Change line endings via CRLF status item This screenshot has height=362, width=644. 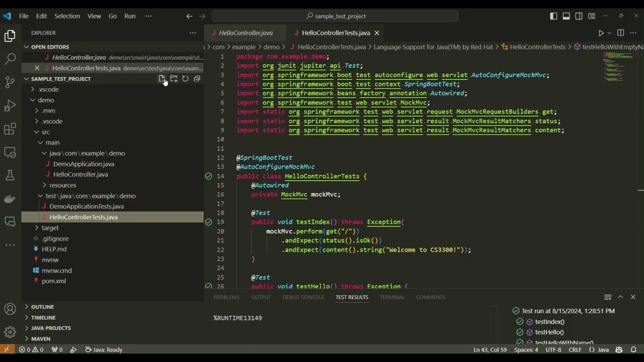pyautogui.click(x=575, y=349)
